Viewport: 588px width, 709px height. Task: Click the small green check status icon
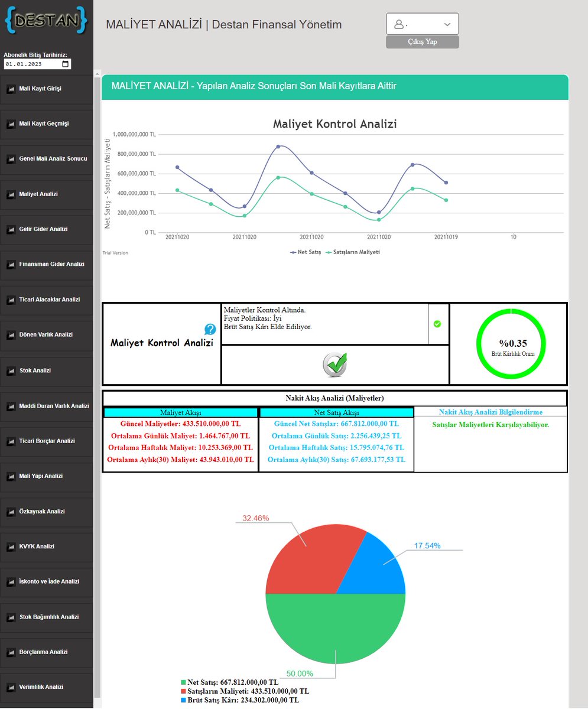tap(437, 324)
